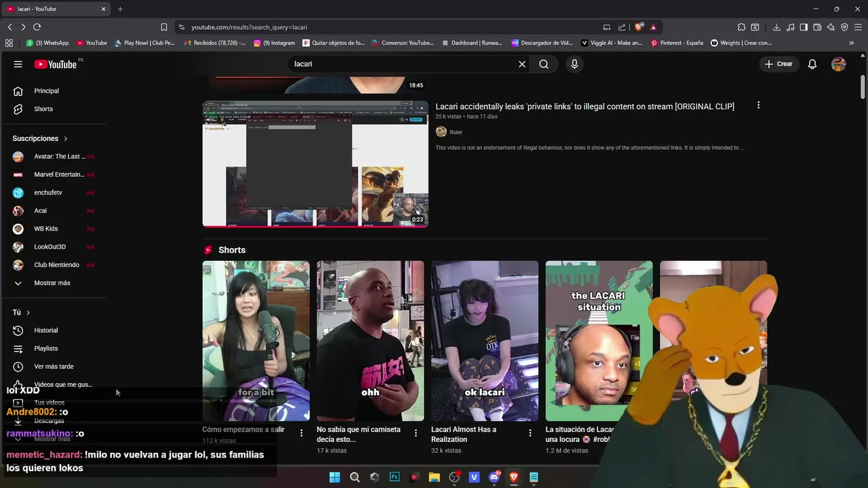Open browser main menu hamburger
This screenshot has width=868, height=488.
[x=859, y=27]
